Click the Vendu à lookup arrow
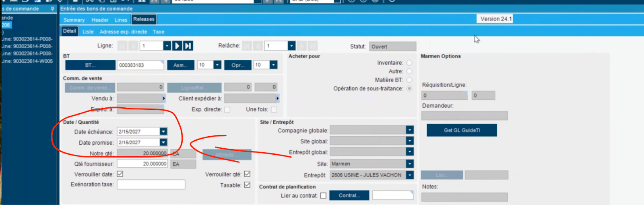Image resolution: width=644 pixels, height=205 pixels. [164, 98]
